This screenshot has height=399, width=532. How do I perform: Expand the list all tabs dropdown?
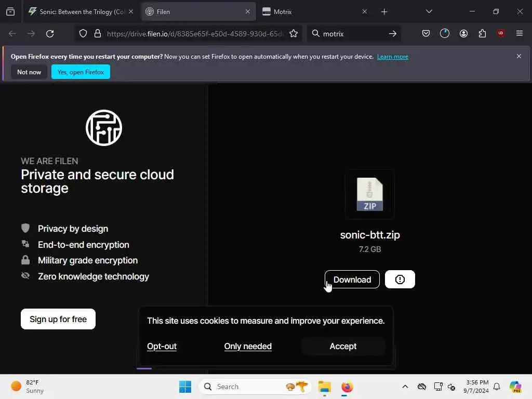tap(429, 11)
